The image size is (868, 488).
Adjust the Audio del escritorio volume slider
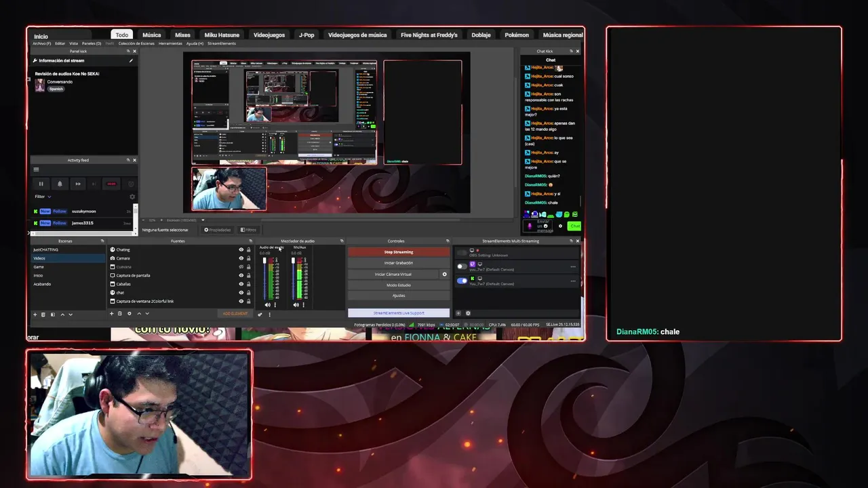click(264, 279)
